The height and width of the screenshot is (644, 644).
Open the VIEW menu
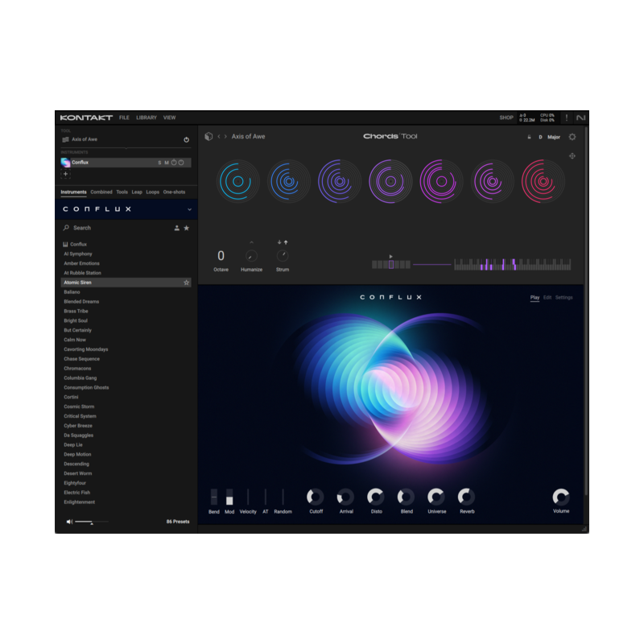pyautogui.click(x=169, y=118)
